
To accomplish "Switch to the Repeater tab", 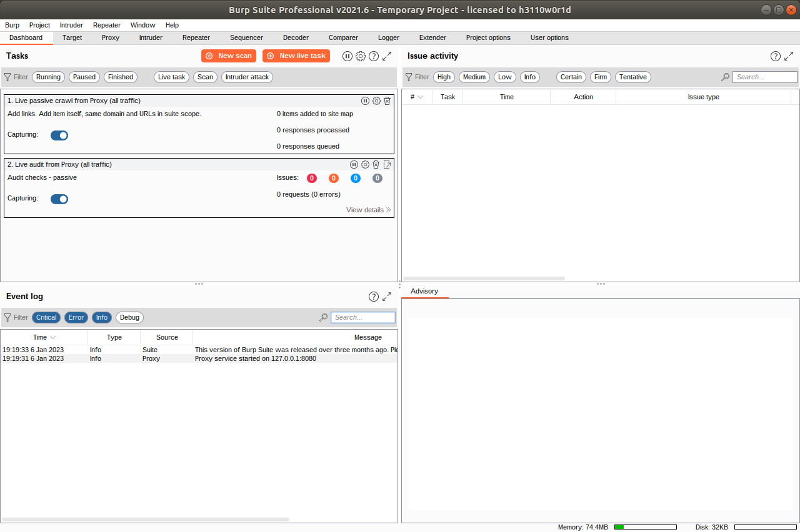I will (196, 38).
